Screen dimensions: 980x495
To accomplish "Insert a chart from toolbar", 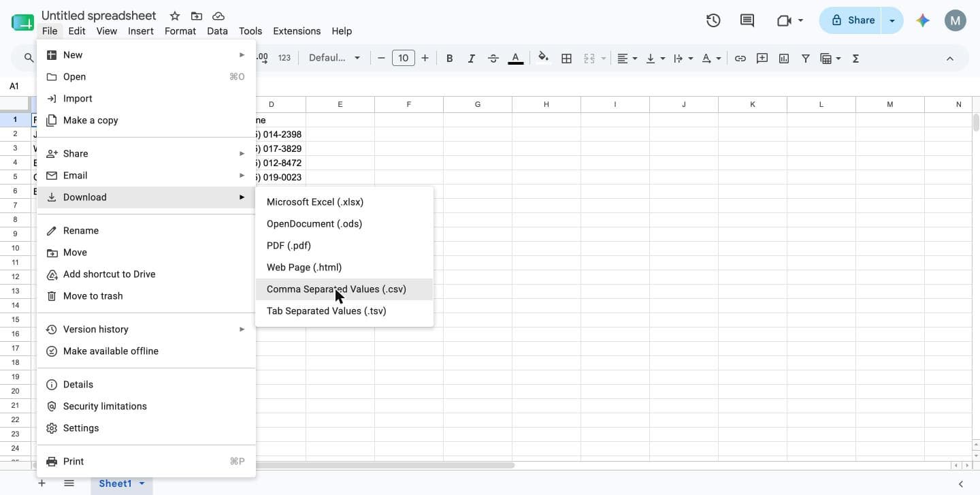I will tap(784, 59).
